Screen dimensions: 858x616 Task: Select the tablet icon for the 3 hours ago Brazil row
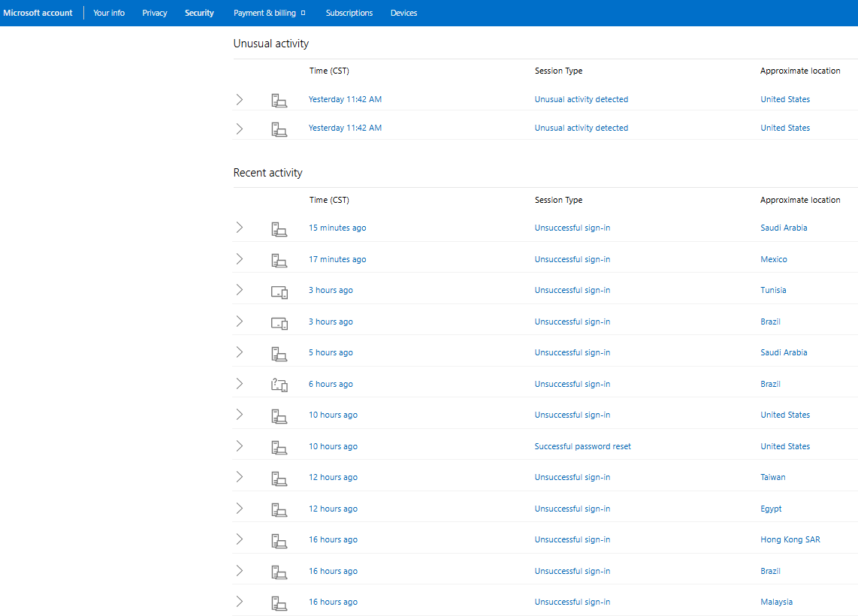(x=279, y=323)
